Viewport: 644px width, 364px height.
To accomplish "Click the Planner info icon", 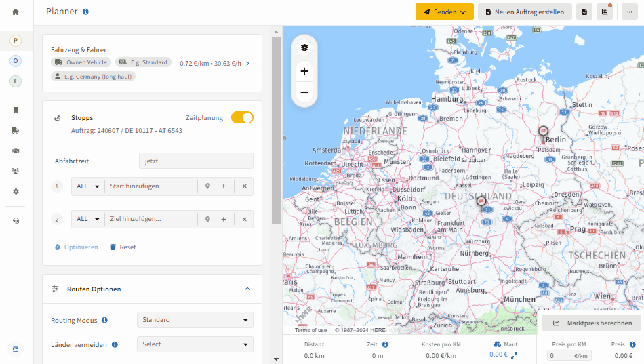I will click(85, 12).
